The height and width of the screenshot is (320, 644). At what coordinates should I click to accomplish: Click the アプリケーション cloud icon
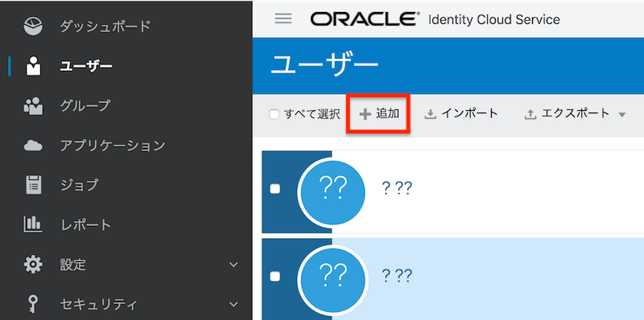33,146
